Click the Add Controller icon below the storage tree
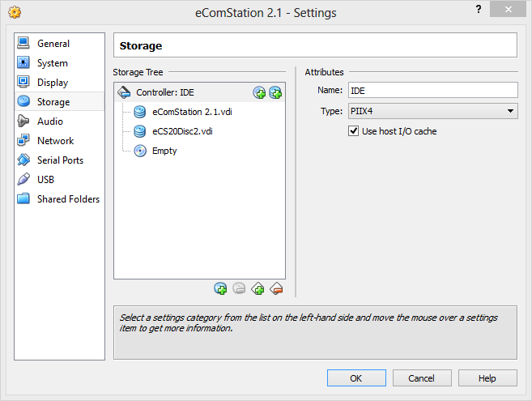The width and height of the screenshot is (532, 401). point(257,288)
